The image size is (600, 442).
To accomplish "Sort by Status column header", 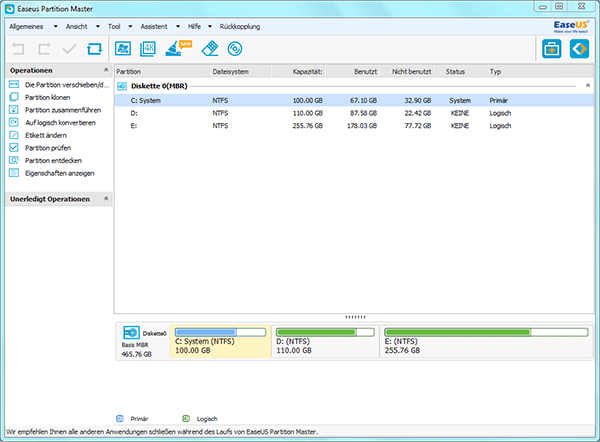I will (x=460, y=72).
